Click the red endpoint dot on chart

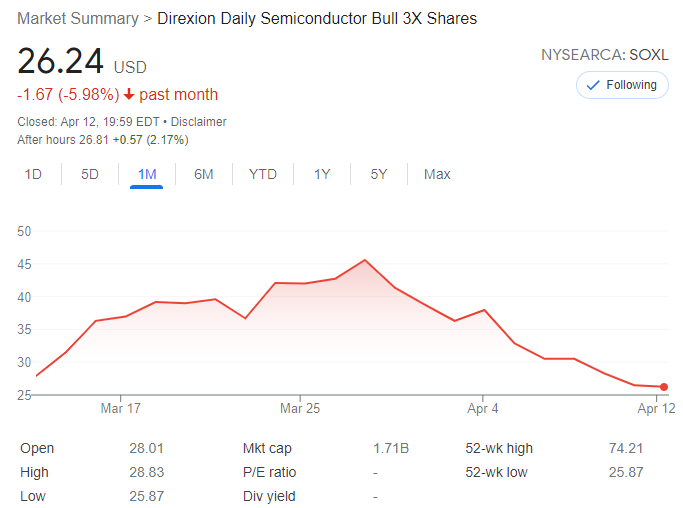(664, 387)
